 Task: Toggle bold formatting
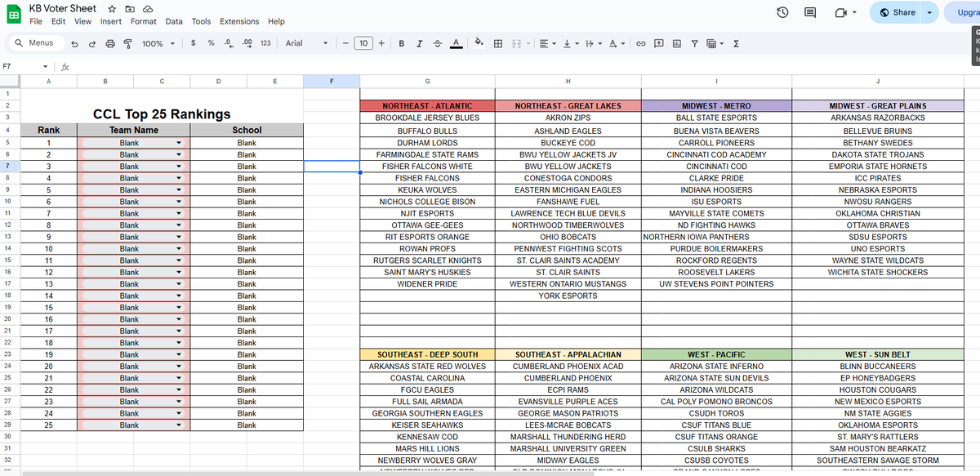tap(402, 43)
